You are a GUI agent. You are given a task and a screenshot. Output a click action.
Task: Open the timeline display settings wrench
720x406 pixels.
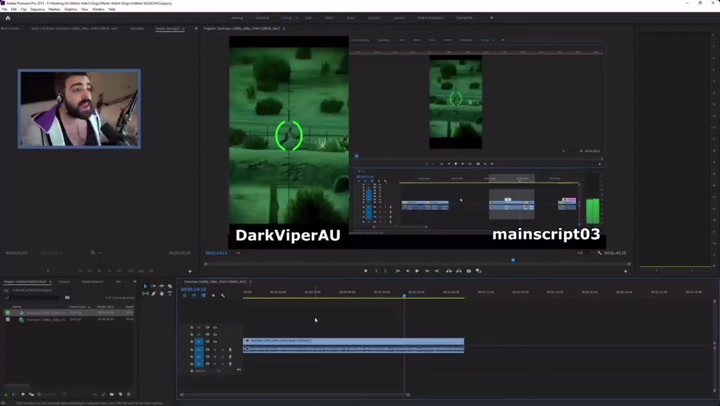pos(223,296)
